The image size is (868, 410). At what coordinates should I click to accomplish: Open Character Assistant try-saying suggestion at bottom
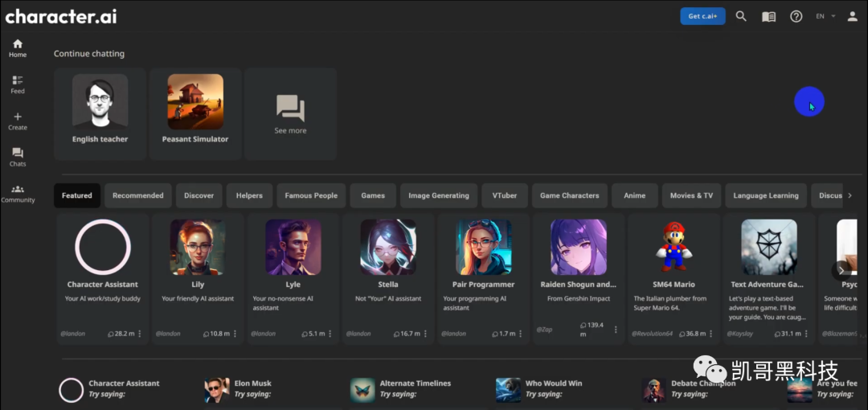tap(109, 389)
